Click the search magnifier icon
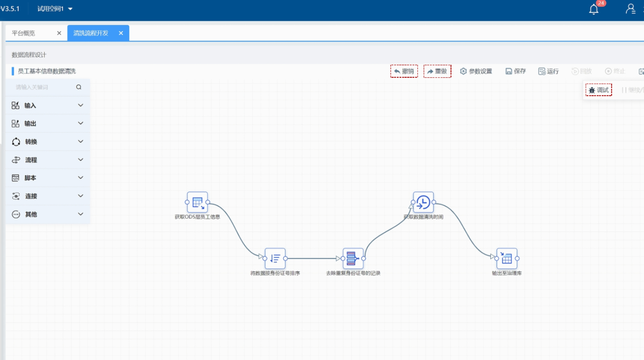 click(x=79, y=87)
